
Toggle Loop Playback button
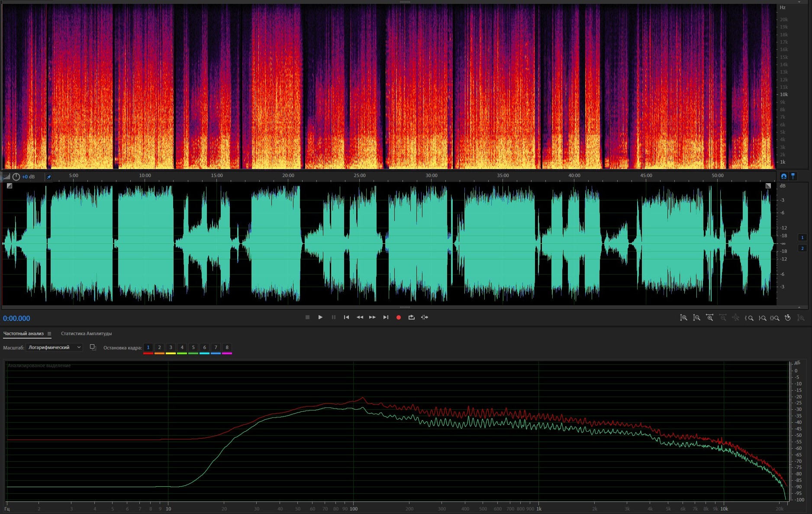click(412, 317)
